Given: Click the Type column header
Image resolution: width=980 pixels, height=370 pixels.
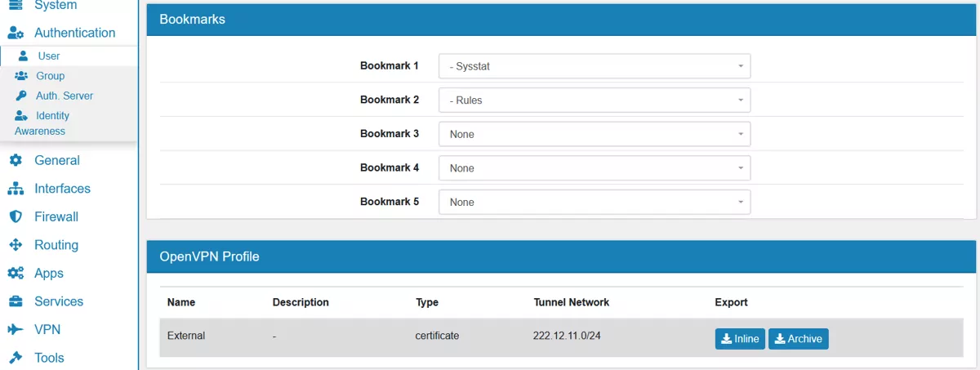Looking at the screenshot, I should 427,302.
